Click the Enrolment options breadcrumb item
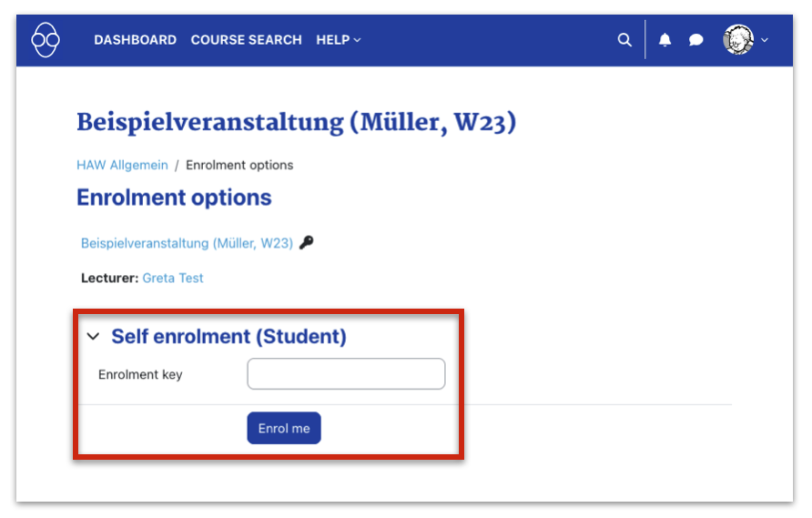The height and width of the screenshot is (518, 812). click(x=239, y=165)
